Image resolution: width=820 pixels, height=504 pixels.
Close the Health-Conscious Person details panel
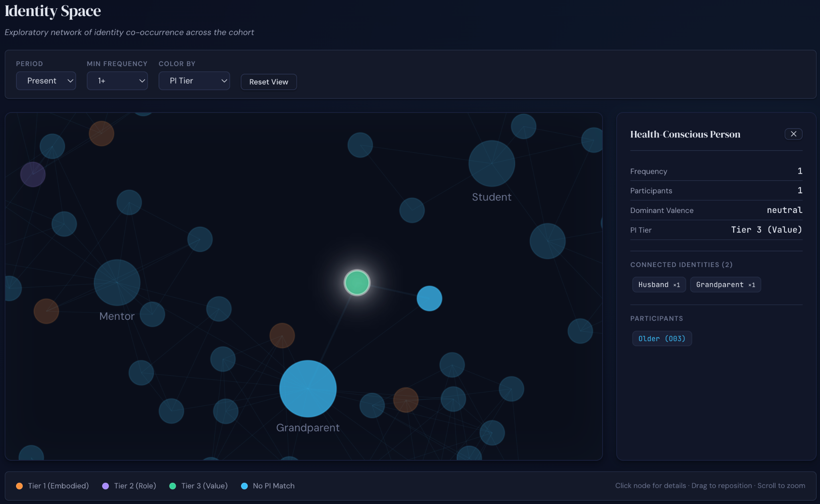[x=793, y=134]
